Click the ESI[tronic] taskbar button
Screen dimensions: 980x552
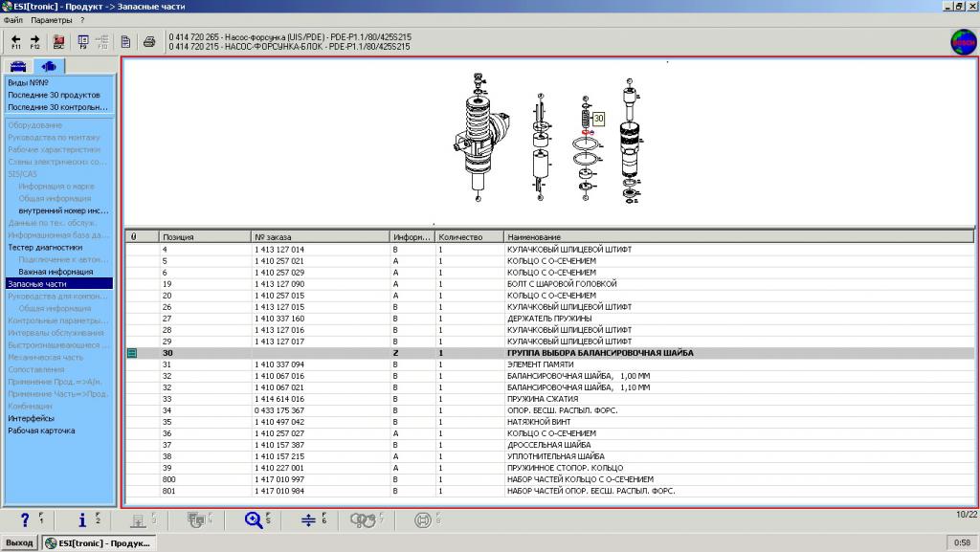tap(99, 543)
